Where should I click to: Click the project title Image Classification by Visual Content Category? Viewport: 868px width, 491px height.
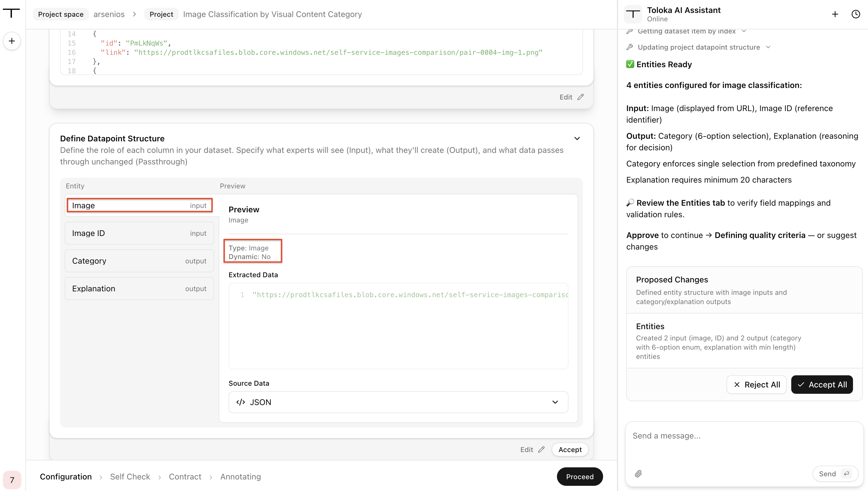tap(272, 14)
